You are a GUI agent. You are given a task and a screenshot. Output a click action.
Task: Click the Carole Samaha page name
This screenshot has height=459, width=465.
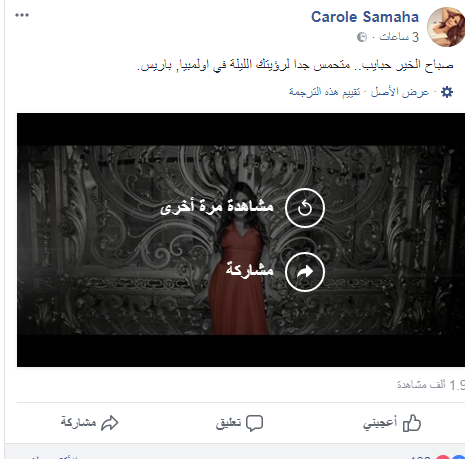pos(365,17)
